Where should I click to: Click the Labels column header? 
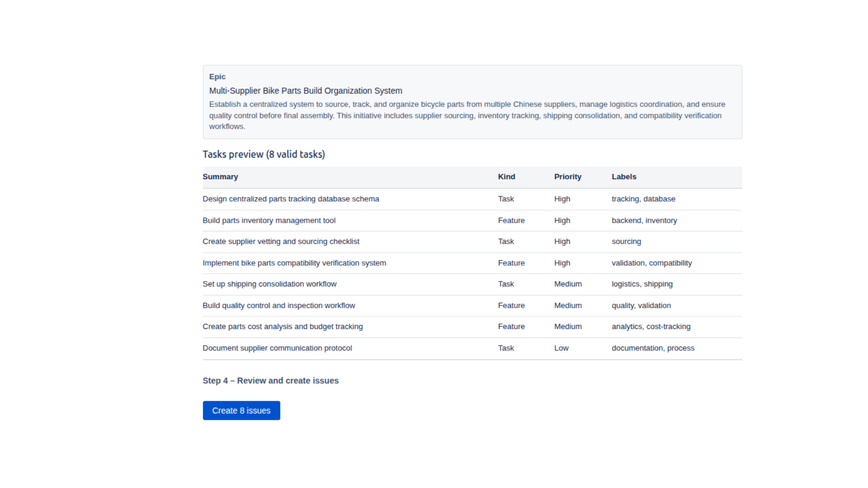[x=624, y=177]
